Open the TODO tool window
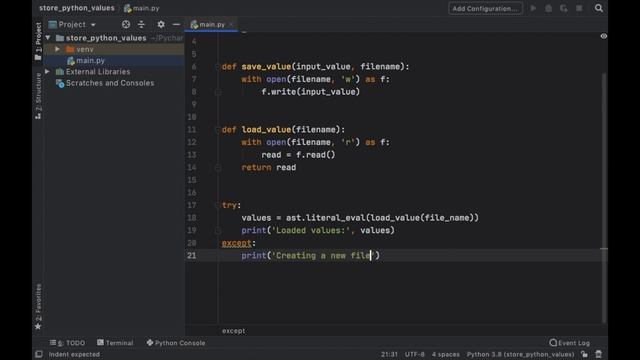Viewport: 640px width, 360px height. (x=68, y=343)
